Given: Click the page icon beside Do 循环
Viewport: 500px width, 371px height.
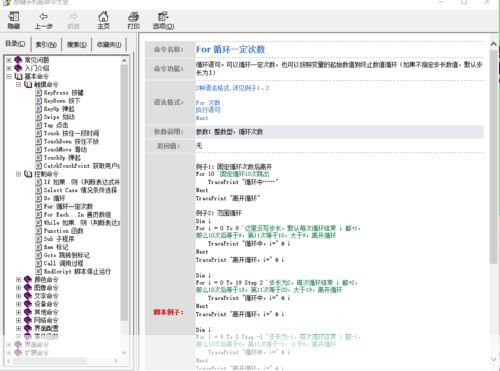Looking at the screenshot, I should click(39, 198).
